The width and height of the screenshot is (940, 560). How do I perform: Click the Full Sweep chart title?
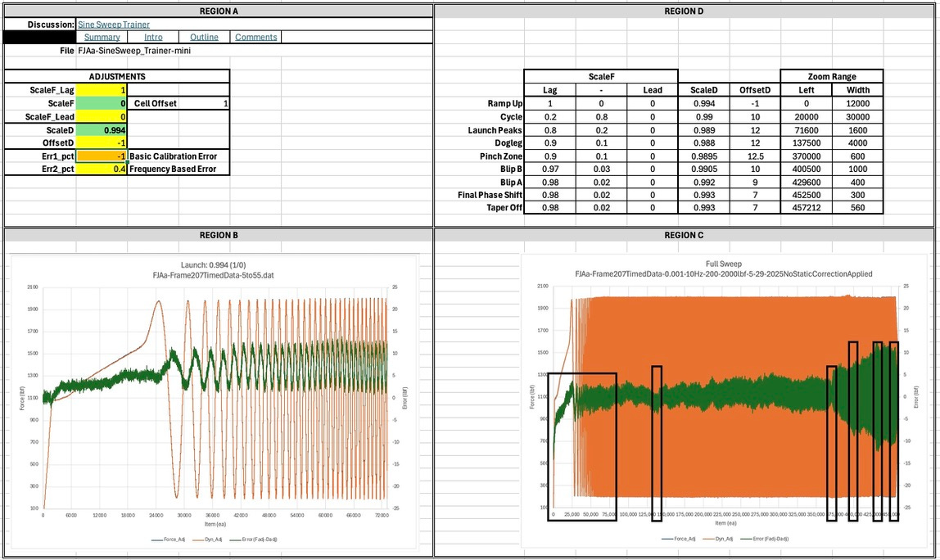[x=723, y=264]
